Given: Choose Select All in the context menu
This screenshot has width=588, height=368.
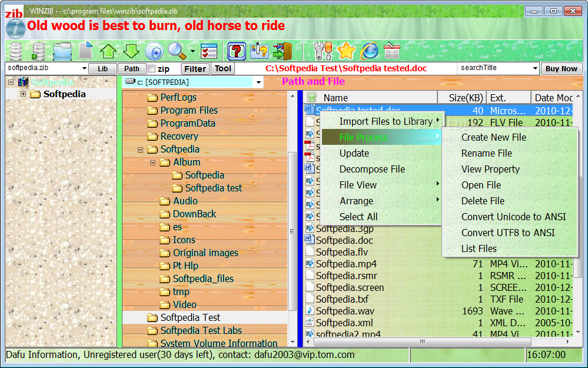Looking at the screenshot, I should [x=381, y=217].
